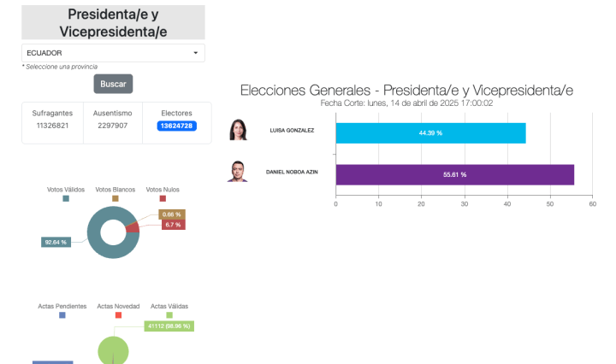The height and width of the screenshot is (364, 616).
Task: Click the teal donut chart segment
Action: coord(96,244)
